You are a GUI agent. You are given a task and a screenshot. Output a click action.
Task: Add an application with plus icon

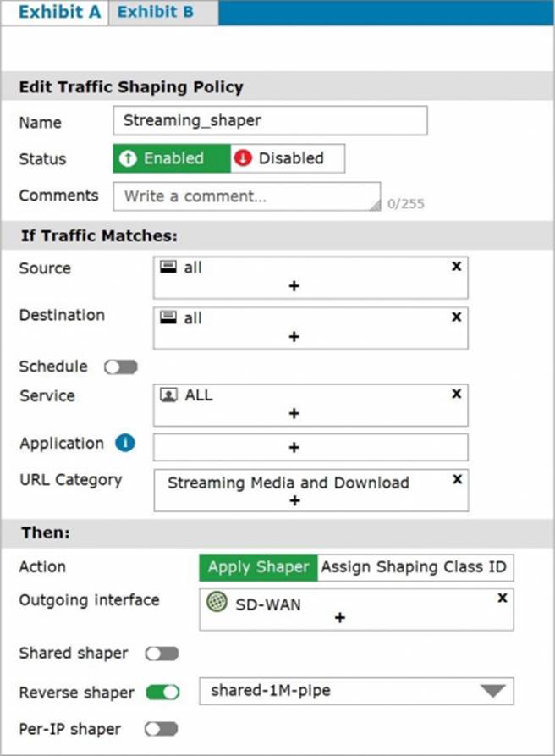point(294,447)
